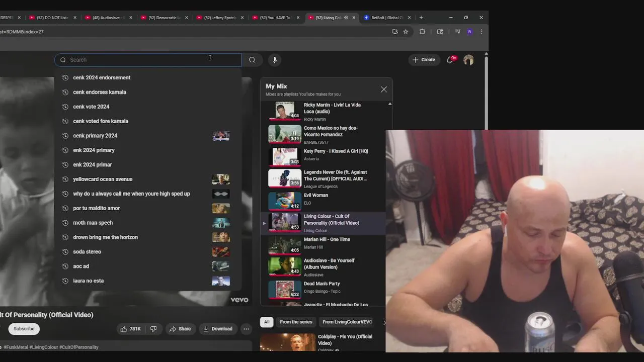Click history clock icon beside enk 2024 primar
Image resolution: width=644 pixels, height=362 pixels.
coord(65,165)
